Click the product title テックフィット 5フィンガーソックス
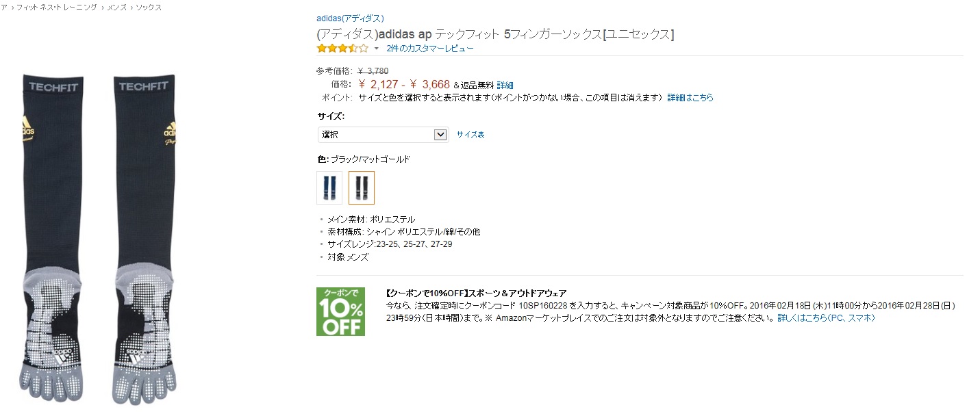The image size is (980, 418). coord(495,34)
